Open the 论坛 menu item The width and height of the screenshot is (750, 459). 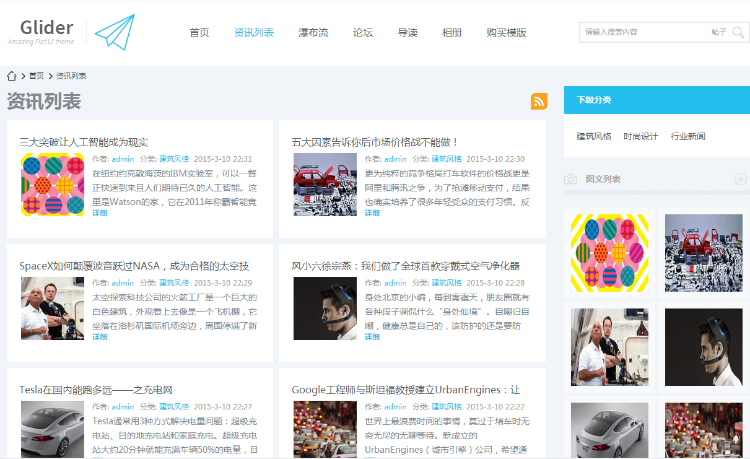363,33
